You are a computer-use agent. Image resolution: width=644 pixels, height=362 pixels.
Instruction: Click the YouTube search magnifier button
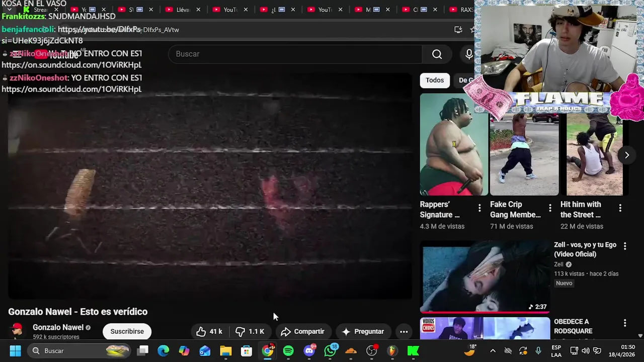437,54
